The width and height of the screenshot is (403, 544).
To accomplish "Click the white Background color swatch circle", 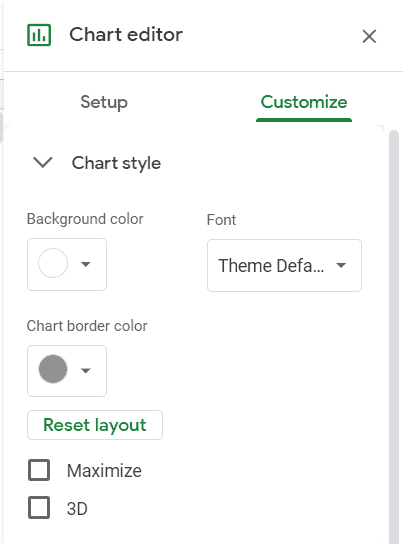I will tap(53, 263).
